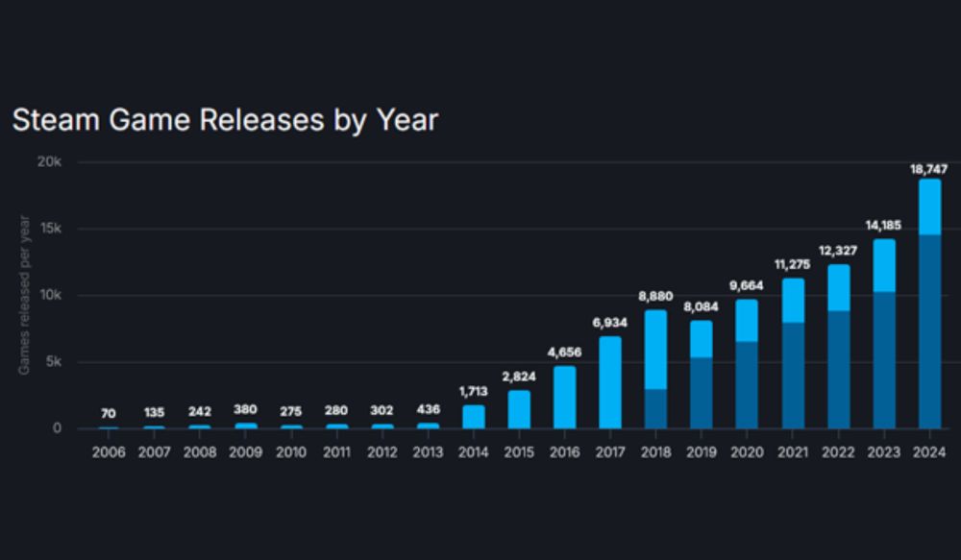This screenshot has width=961, height=560.
Task: Click the 302 value label
Action: pos(382,410)
